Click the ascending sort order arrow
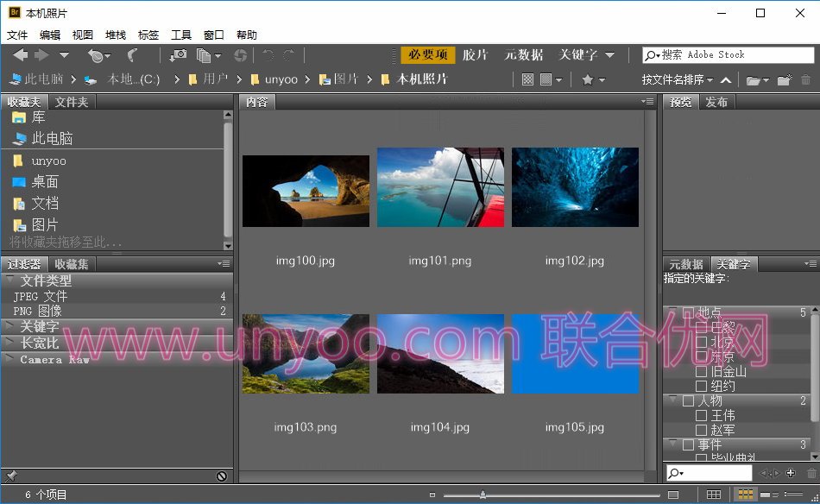Viewport: 820px width, 504px height. click(726, 79)
